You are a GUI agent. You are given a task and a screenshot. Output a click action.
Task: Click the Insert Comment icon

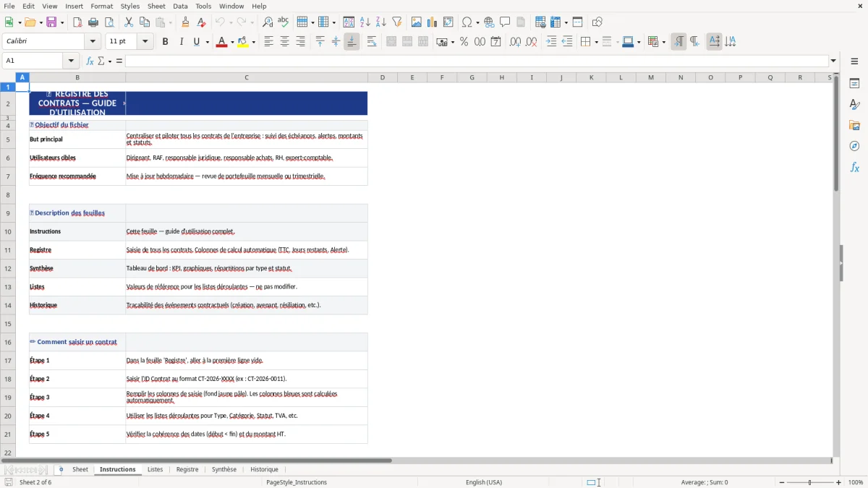pyautogui.click(x=505, y=22)
